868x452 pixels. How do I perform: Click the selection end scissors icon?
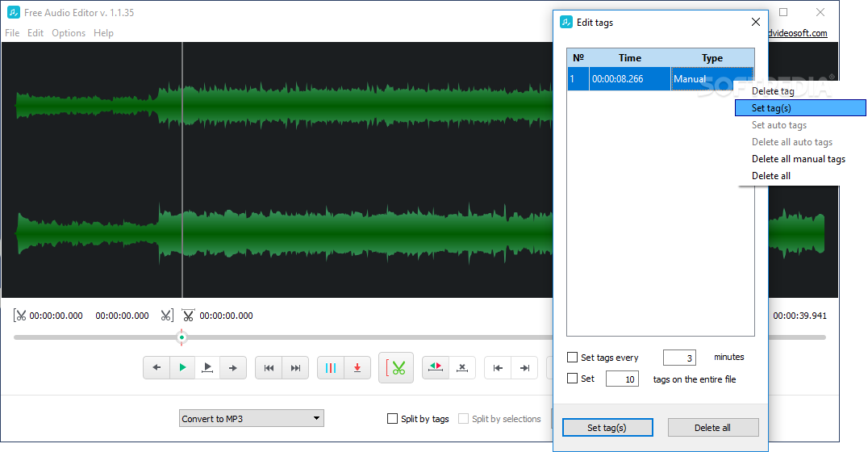tap(167, 316)
